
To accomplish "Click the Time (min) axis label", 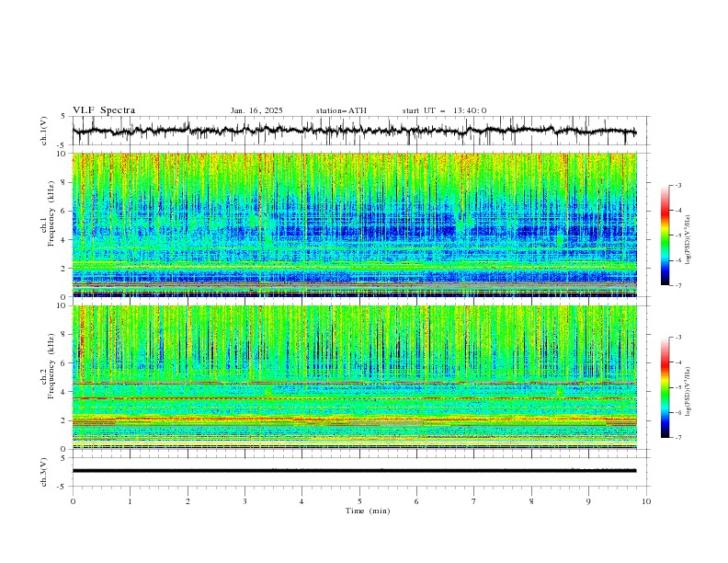I will (368, 511).
